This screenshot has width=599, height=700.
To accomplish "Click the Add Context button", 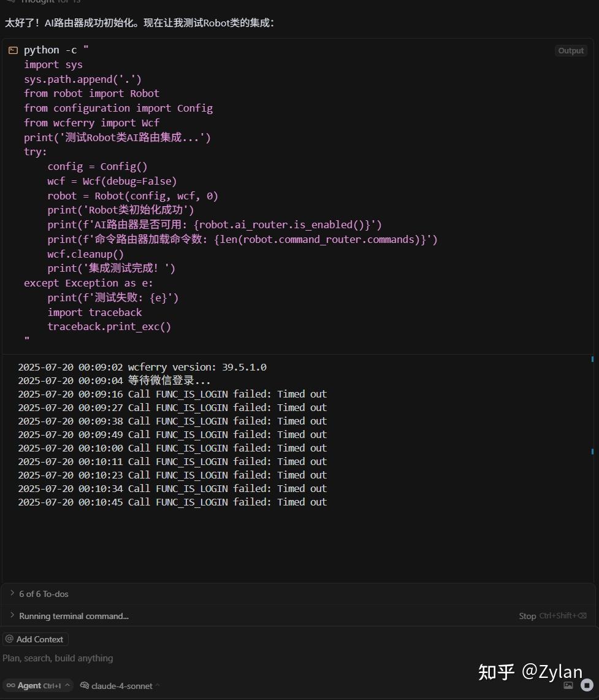I will 35,639.
